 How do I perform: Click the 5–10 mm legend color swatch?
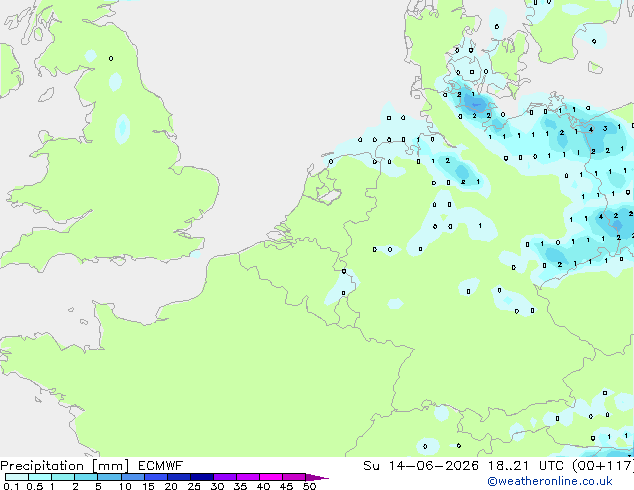click(109, 477)
